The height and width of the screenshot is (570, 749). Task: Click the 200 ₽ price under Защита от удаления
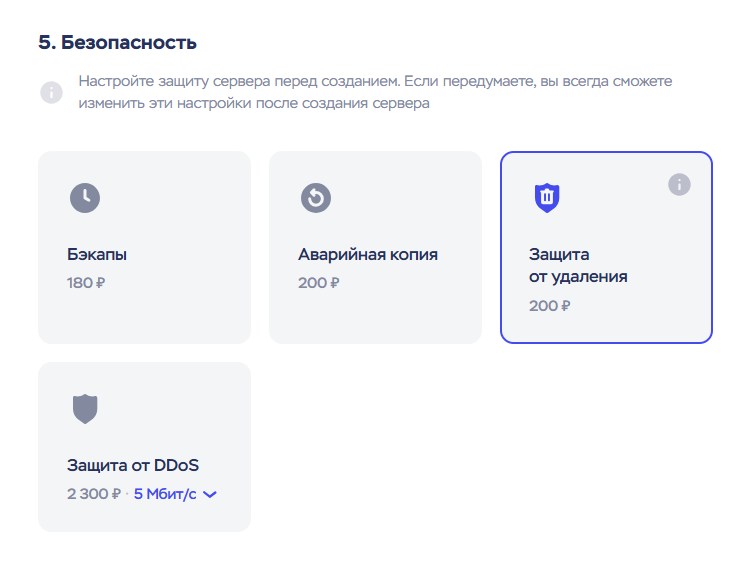pyautogui.click(x=549, y=306)
